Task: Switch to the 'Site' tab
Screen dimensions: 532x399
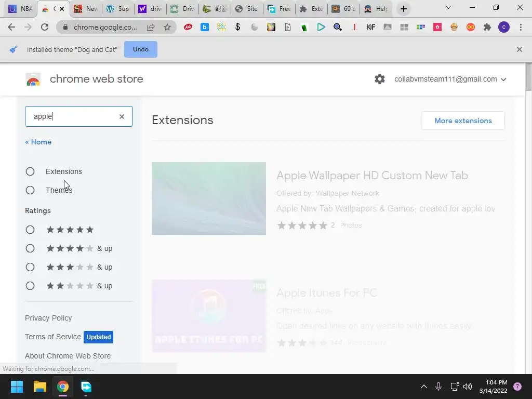Action: pyautogui.click(x=247, y=9)
